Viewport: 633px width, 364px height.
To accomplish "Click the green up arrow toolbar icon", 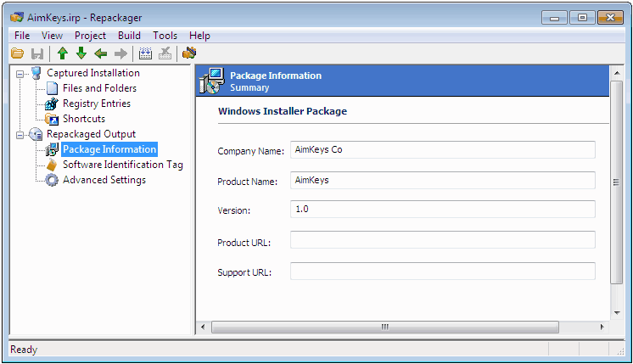I will click(63, 53).
